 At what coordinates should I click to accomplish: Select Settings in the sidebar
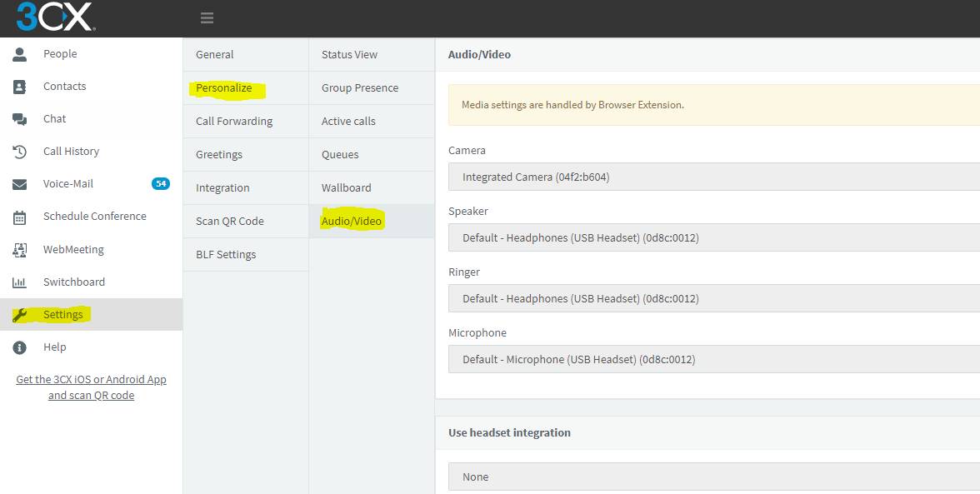pyautogui.click(x=92, y=314)
